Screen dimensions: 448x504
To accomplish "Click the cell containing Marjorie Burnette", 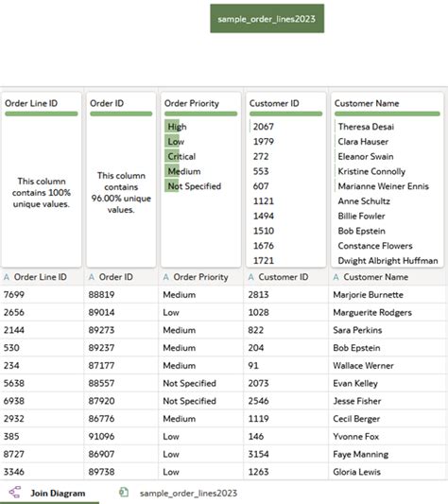I will click(387, 295).
